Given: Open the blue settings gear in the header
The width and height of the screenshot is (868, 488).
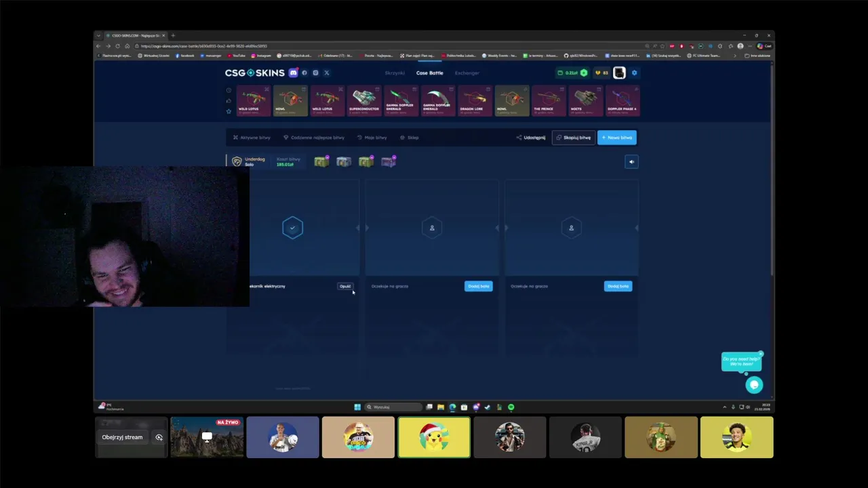Looking at the screenshot, I should tap(635, 73).
